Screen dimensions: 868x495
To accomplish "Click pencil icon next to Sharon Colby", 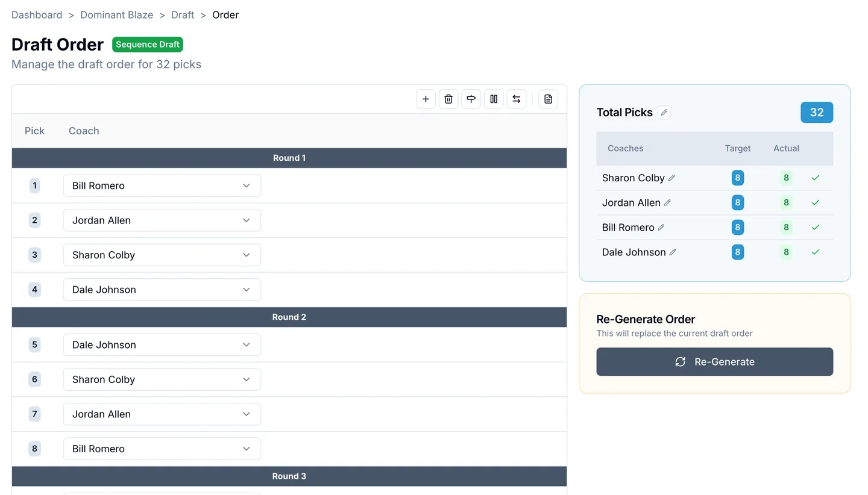I will point(671,178).
